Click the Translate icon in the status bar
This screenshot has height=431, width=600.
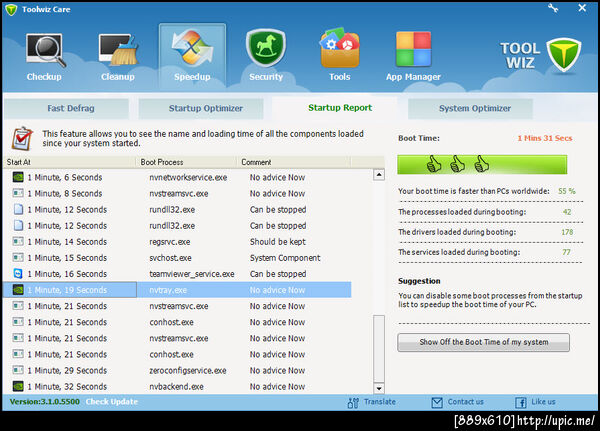(x=353, y=402)
